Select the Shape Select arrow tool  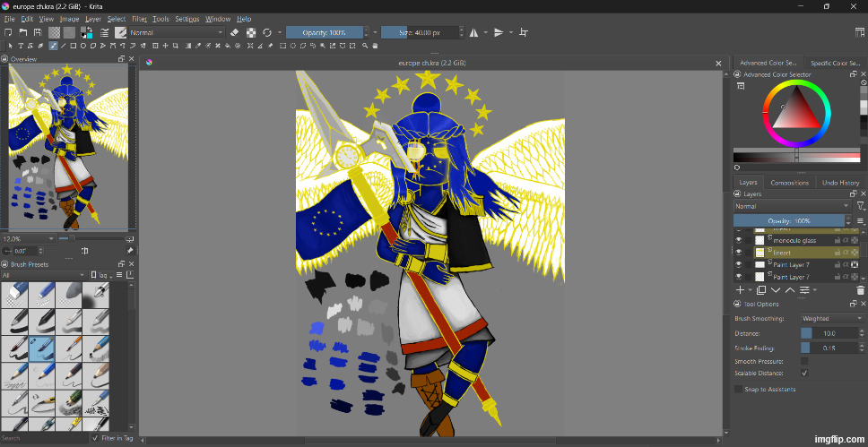[x=11, y=46]
